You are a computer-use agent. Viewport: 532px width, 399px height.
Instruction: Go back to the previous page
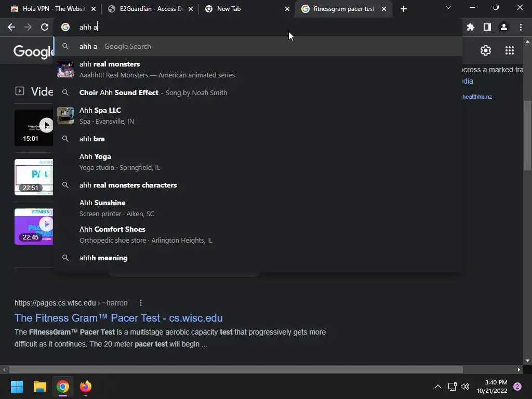tap(11, 27)
